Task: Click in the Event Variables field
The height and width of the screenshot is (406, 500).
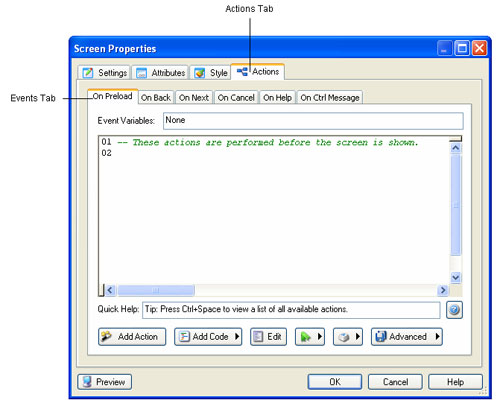Action: tap(313, 121)
